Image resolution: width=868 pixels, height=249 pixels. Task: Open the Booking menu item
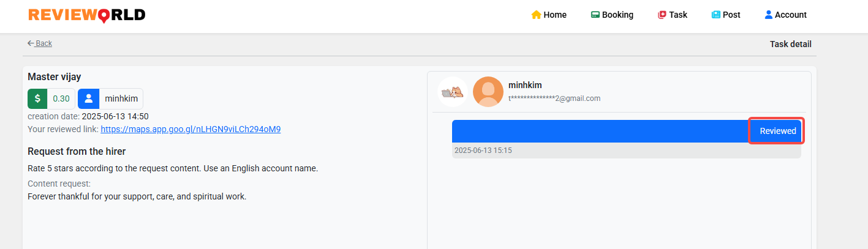click(612, 15)
